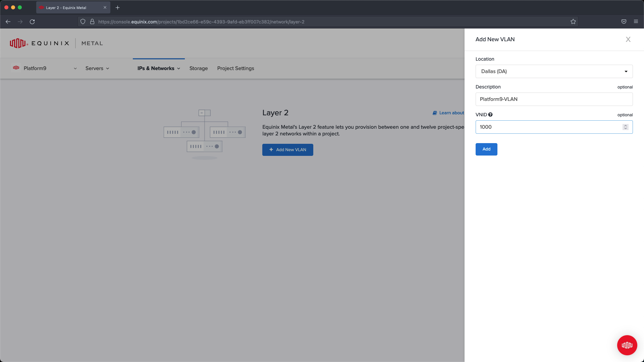Click the browser back arrow

click(x=8, y=22)
